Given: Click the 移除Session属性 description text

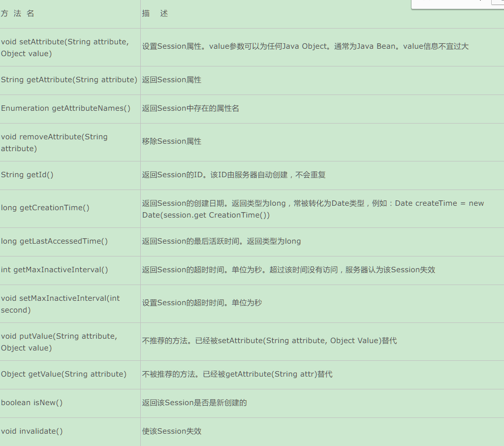Looking at the screenshot, I should [x=172, y=141].
